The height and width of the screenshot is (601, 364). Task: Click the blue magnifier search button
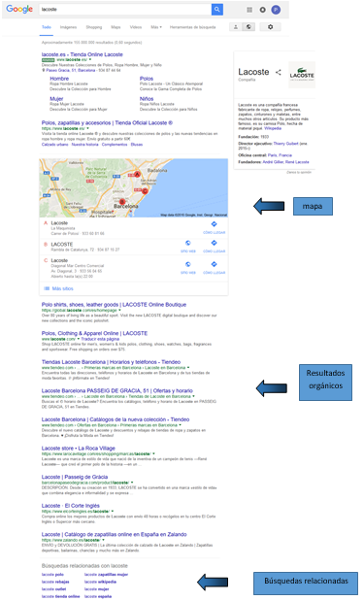point(216,9)
